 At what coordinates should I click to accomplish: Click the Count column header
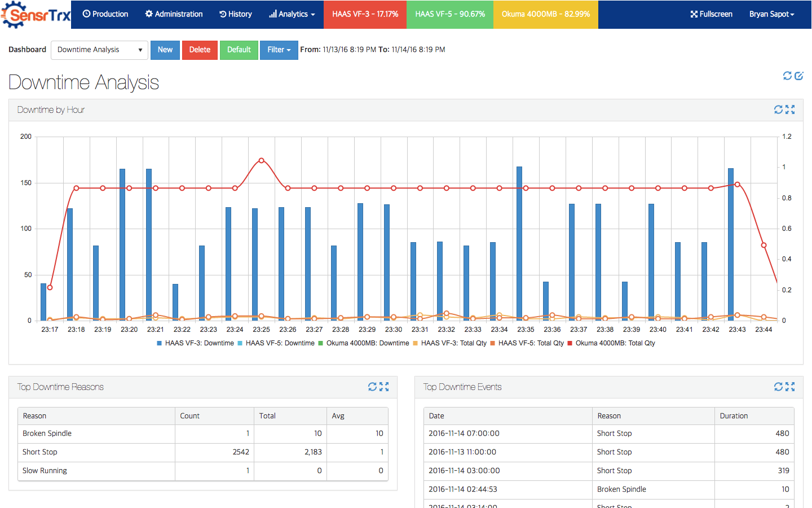(214, 416)
